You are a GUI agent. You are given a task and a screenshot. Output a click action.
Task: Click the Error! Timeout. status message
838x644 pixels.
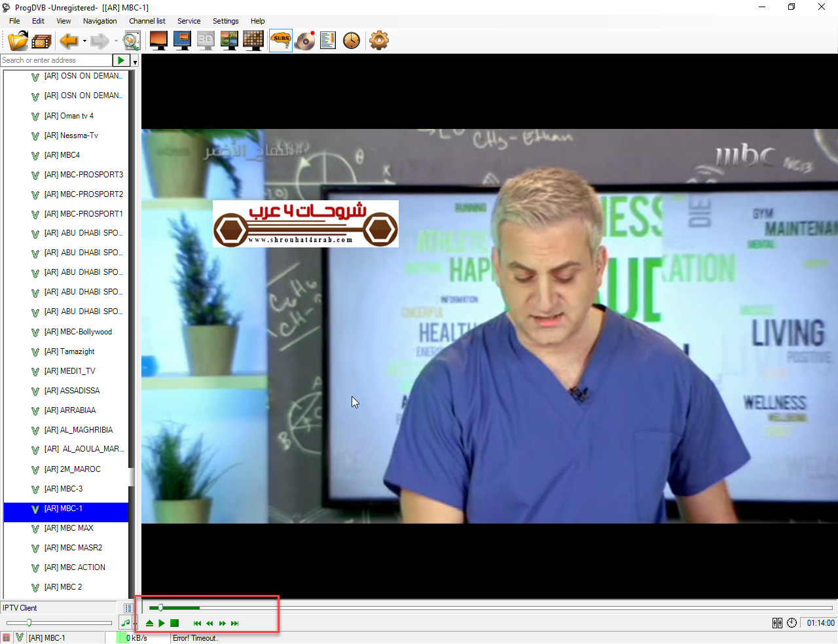[x=195, y=638]
